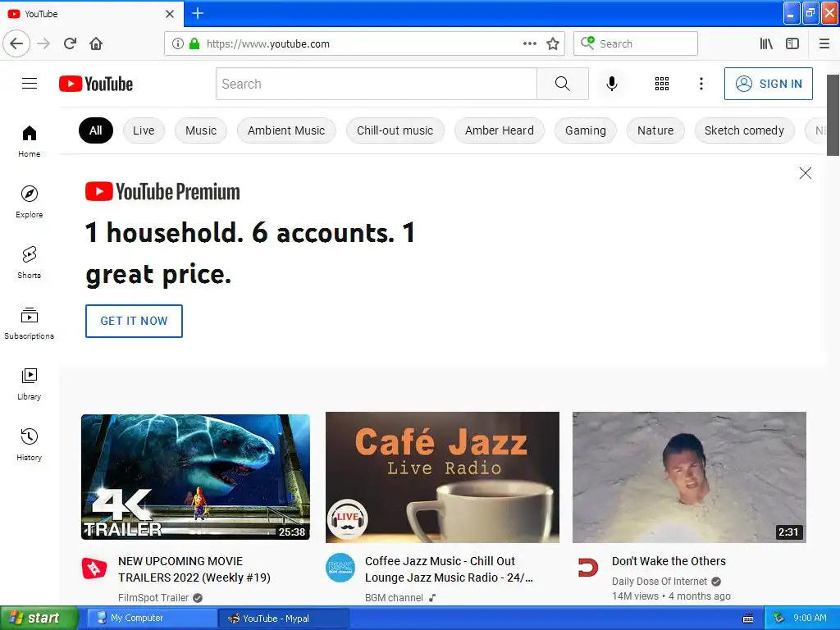
Task: Click the browser address bar URL
Action: 268,43
